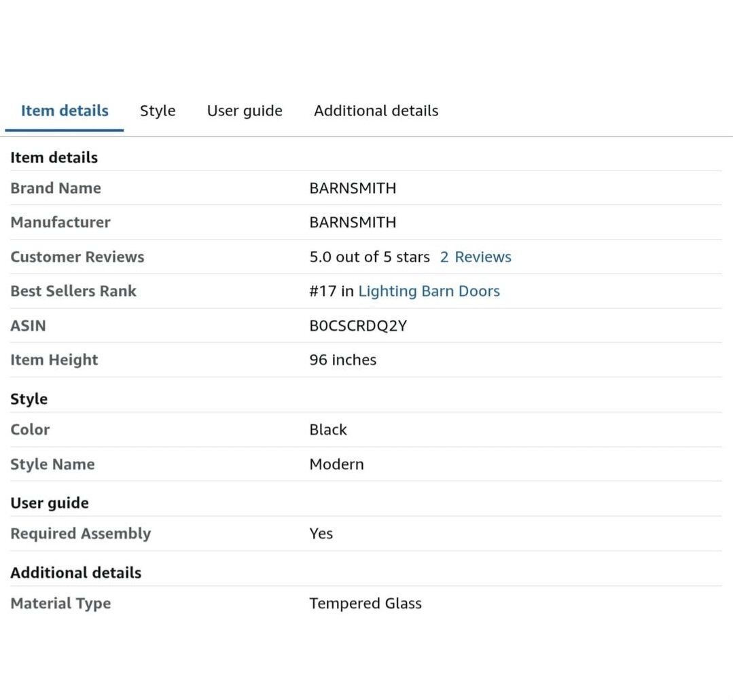Open the 2 Reviews link
733x700 pixels.
pos(476,257)
